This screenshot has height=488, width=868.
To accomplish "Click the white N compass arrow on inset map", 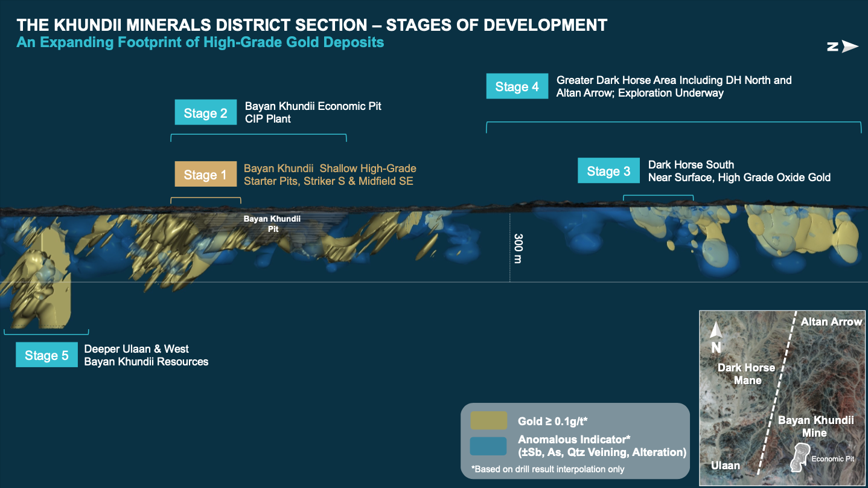I will click(716, 331).
